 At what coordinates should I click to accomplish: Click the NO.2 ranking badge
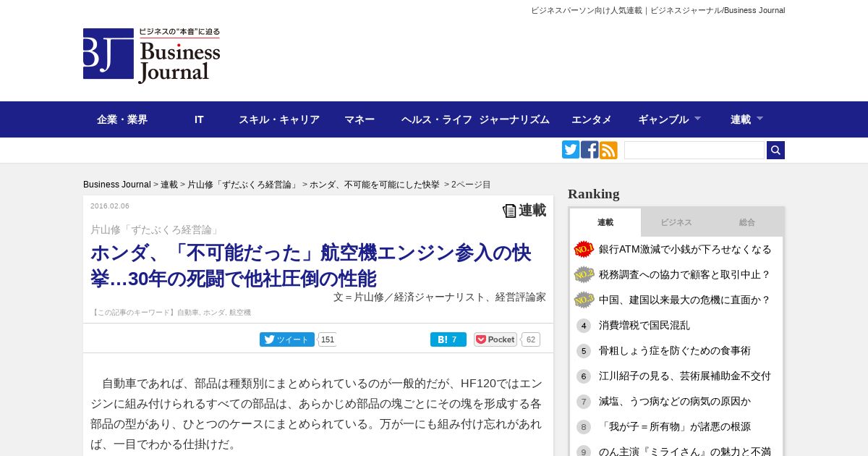(x=584, y=275)
